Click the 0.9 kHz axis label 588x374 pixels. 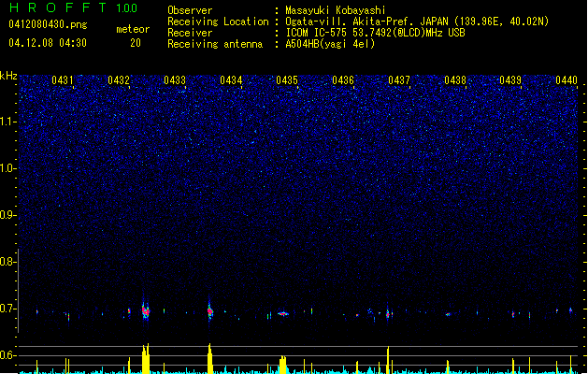point(8,215)
